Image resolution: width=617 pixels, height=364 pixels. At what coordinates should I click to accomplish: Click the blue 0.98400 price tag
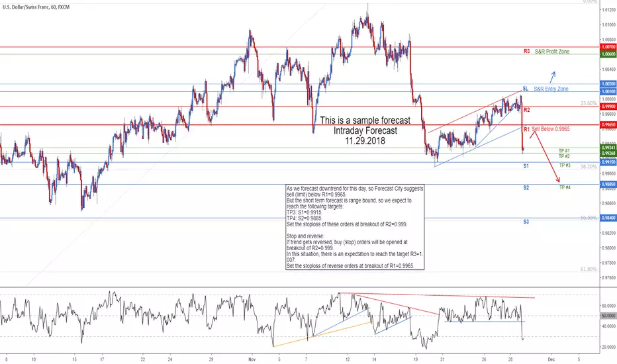pyautogui.click(x=608, y=218)
